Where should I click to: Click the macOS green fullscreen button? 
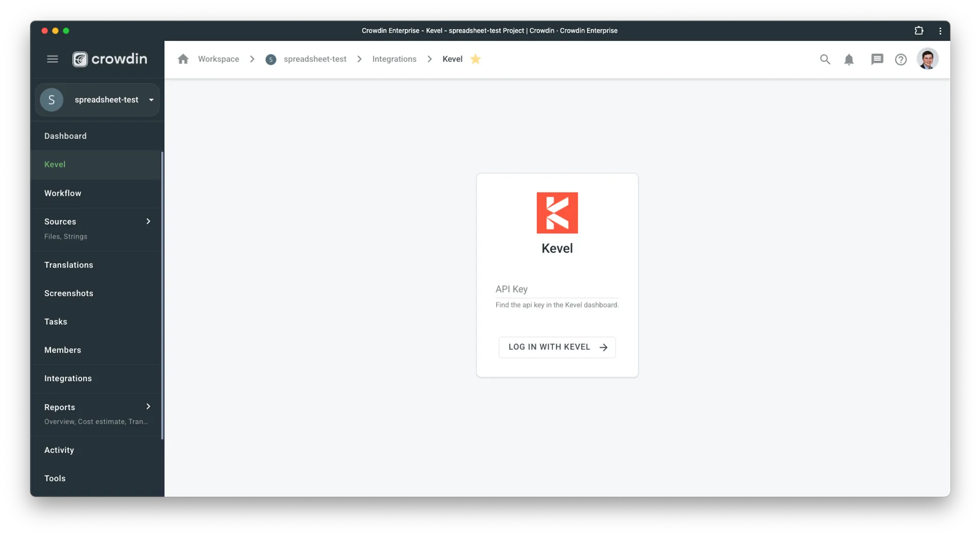coord(66,31)
